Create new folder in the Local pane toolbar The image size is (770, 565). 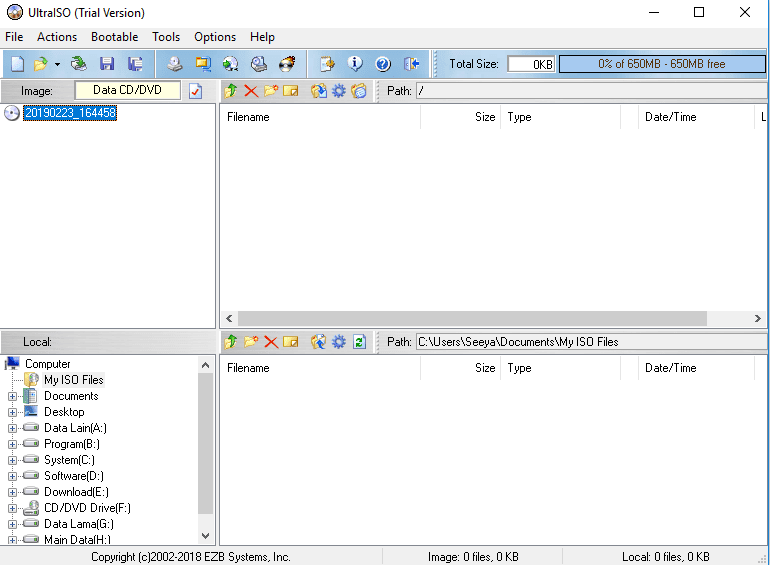[251, 342]
